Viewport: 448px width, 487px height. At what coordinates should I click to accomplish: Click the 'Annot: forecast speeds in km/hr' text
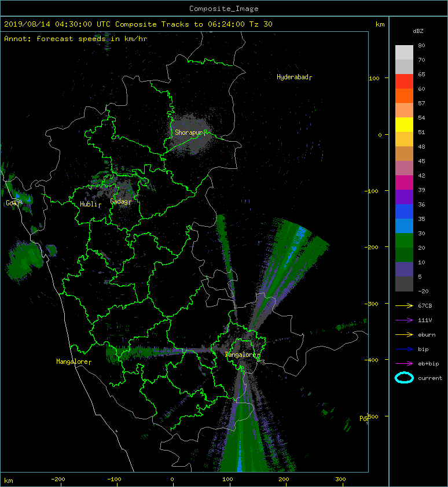(76, 39)
